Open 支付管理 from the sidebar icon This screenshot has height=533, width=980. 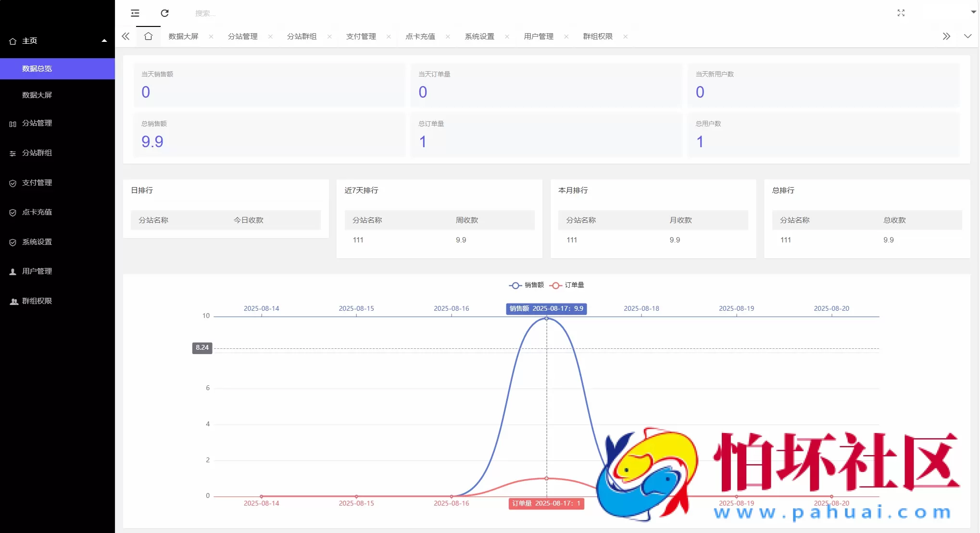13,183
